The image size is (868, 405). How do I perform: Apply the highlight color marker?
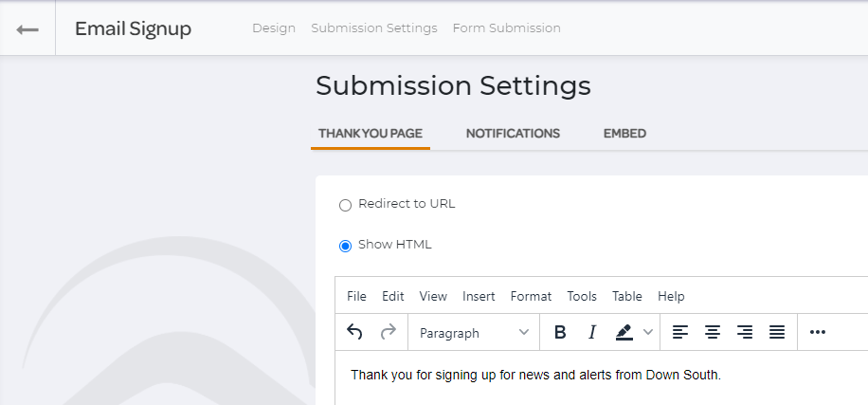624,332
